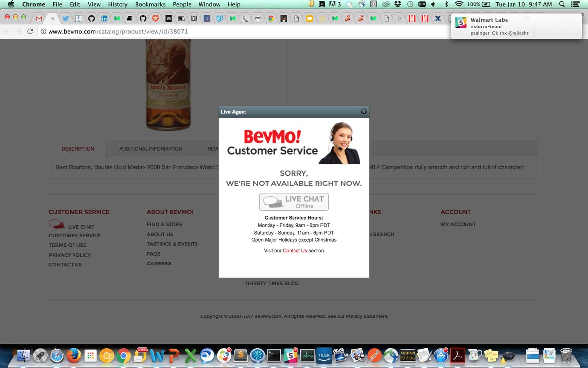
Task: Click the Wi-Fi status icon
Action: [459, 4]
